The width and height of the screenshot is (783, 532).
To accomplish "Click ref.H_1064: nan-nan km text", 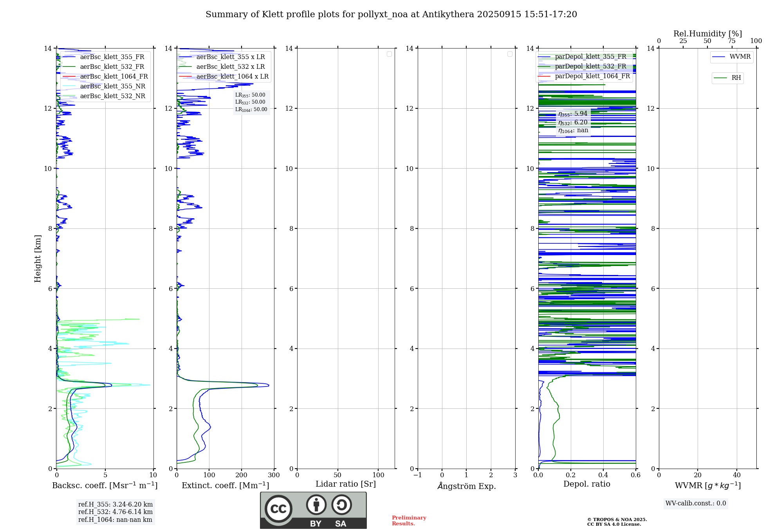I will click(115, 520).
